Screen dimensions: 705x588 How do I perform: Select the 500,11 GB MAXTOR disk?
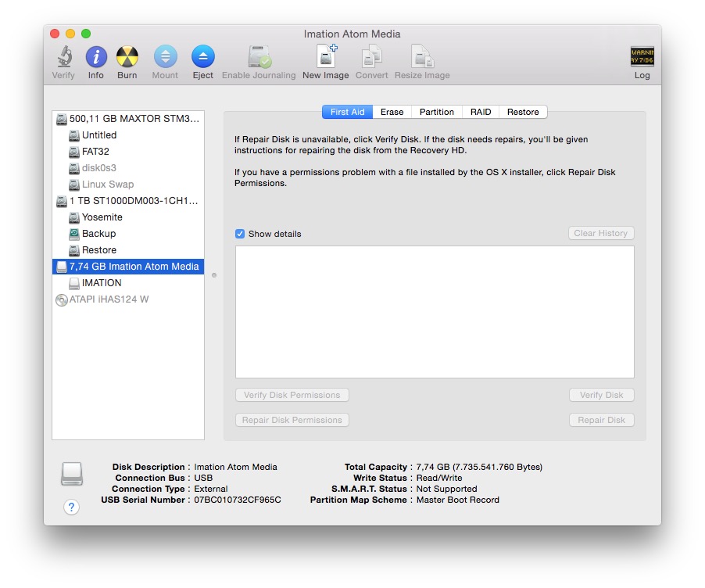(x=128, y=119)
